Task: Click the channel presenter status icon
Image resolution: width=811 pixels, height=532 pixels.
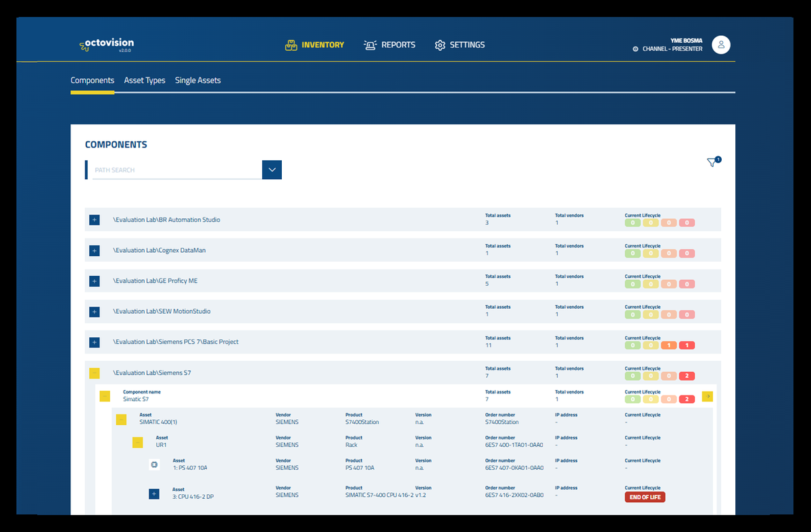Action: click(x=635, y=49)
